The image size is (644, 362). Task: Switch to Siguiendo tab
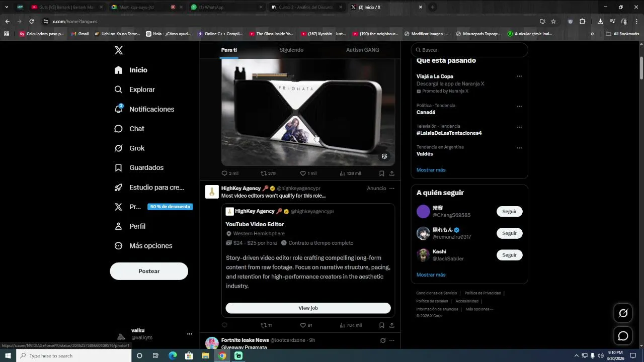pyautogui.click(x=291, y=50)
